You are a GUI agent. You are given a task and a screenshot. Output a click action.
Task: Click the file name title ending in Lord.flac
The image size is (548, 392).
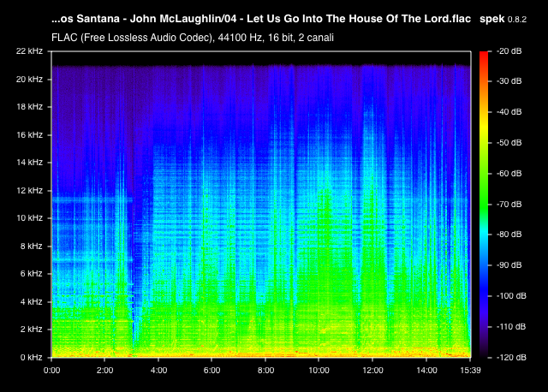261,19
